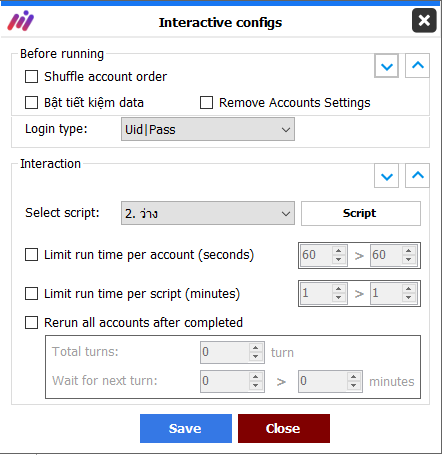Click the app logo in title bar
Screen dimensions: 442x455
[20, 21]
